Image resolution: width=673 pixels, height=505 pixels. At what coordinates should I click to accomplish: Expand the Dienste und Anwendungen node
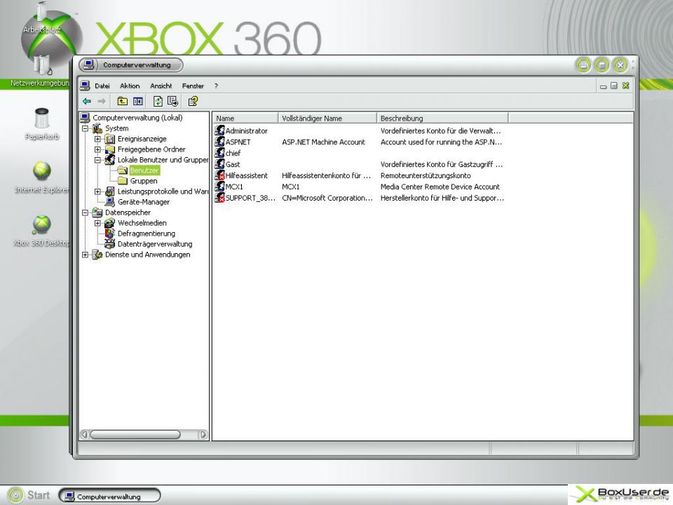(85, 254)
